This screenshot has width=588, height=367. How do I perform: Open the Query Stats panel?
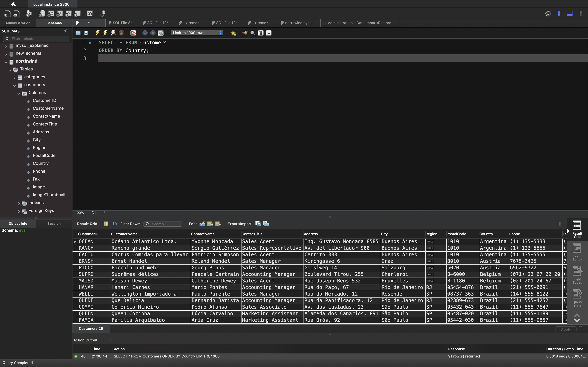(577, 298)
